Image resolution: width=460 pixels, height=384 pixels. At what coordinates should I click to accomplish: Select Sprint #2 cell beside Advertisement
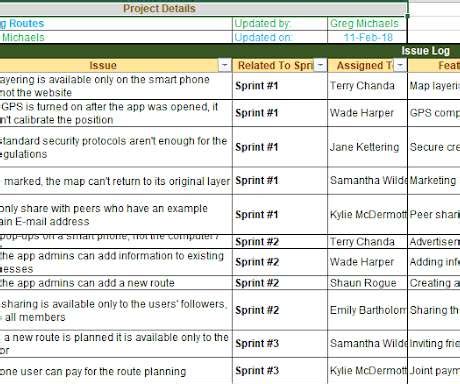280,242
